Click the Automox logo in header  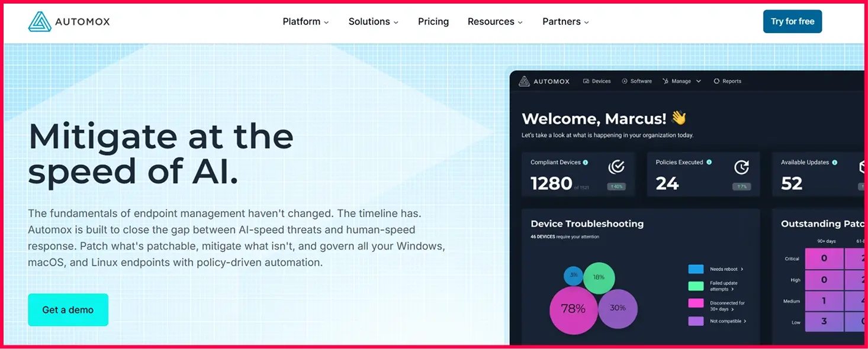(x=69, y=21)
